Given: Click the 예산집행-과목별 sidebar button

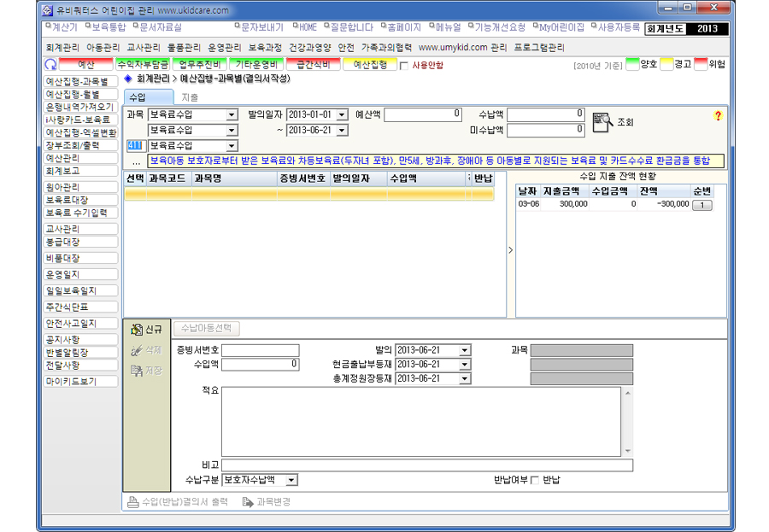Looking at the screenshot, I should pos(81,81).
